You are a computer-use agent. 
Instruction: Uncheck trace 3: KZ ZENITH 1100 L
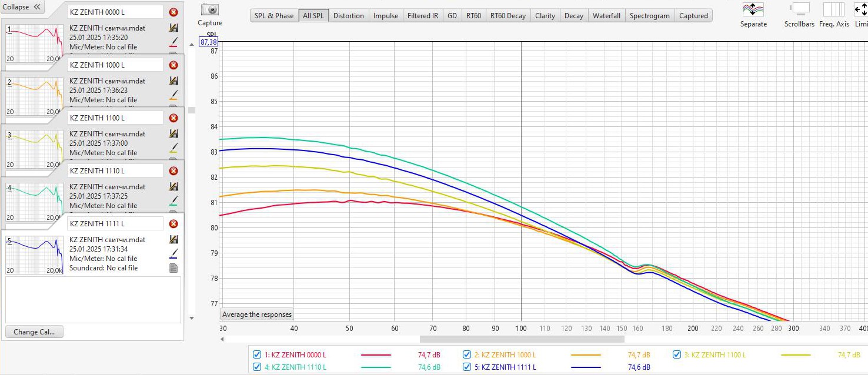(x=677, y=354)
